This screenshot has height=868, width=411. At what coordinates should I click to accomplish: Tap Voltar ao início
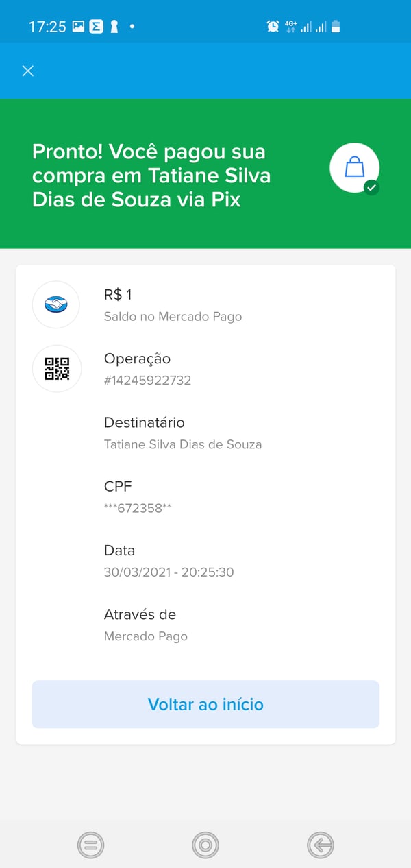click(x=205, y=704)
